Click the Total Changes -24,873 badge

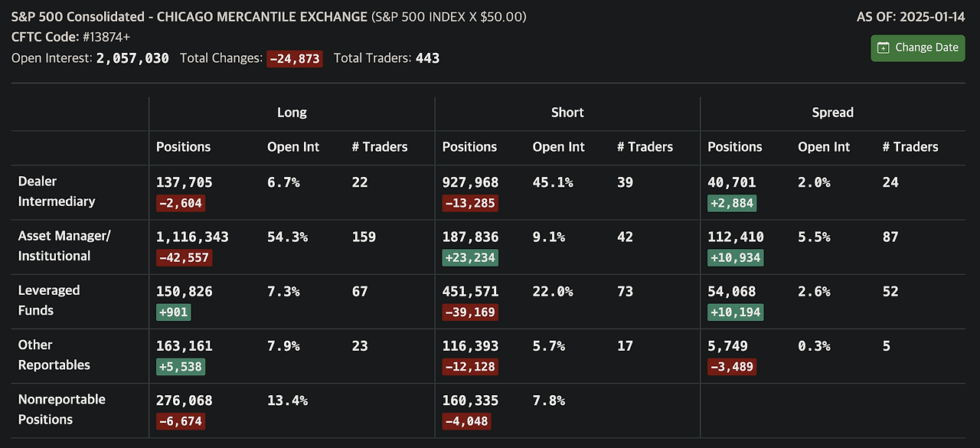(x=294, y=58)
